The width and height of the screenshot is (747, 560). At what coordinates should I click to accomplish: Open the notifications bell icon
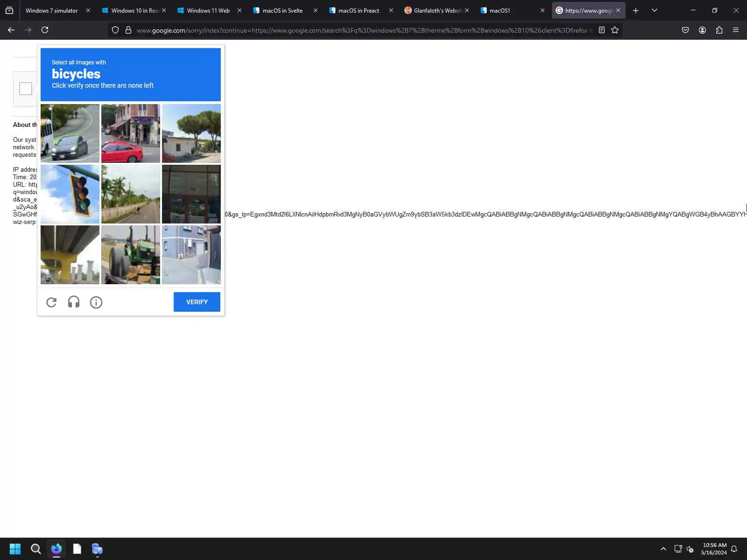click(x=734, y=549)
